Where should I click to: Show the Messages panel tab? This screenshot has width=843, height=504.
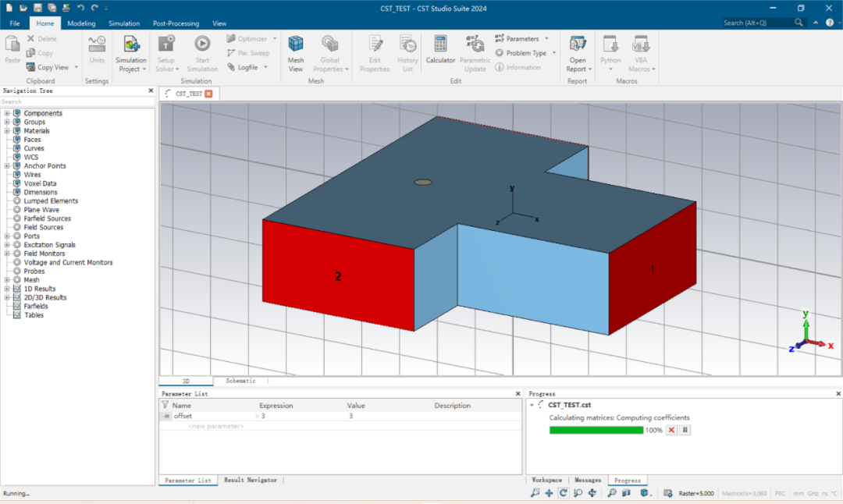(x=588, y=481)
